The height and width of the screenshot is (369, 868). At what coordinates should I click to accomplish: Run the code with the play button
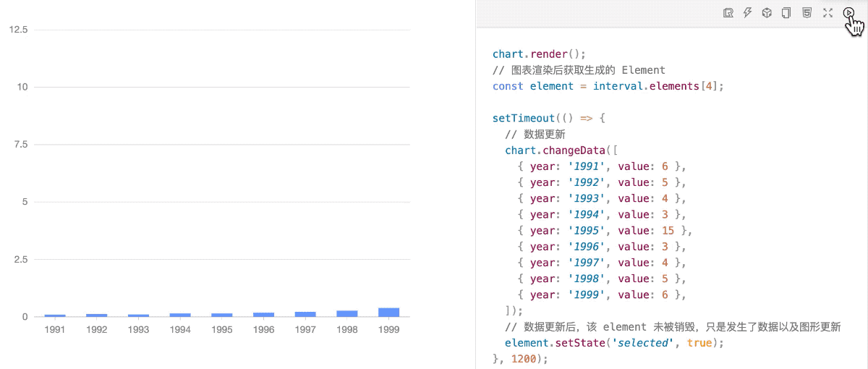[848, 12]
